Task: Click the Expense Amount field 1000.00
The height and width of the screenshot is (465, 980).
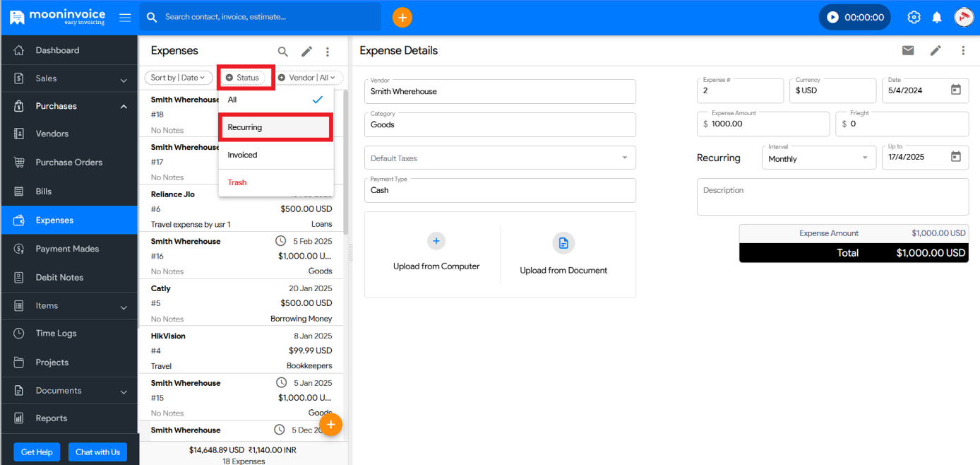Action: [x=763, y=124]
